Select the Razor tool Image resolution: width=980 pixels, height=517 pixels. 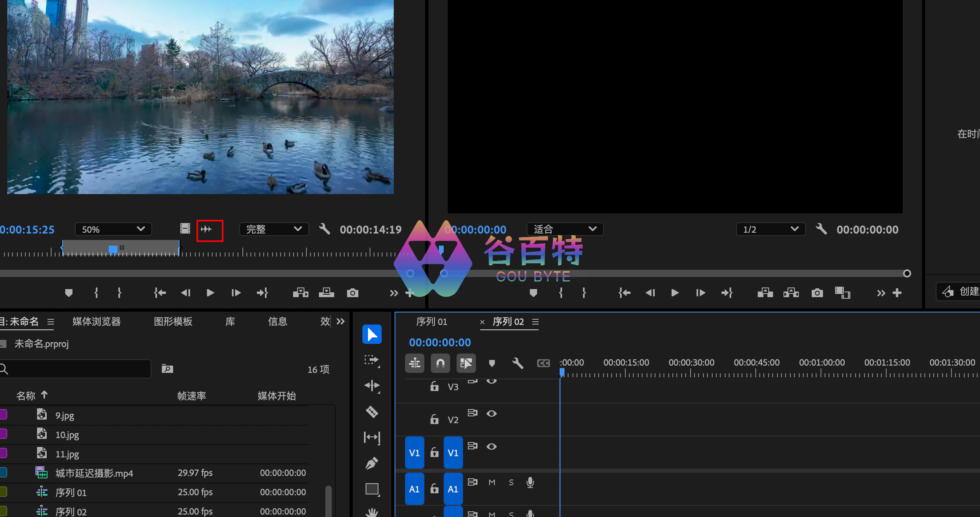(372, 412)
